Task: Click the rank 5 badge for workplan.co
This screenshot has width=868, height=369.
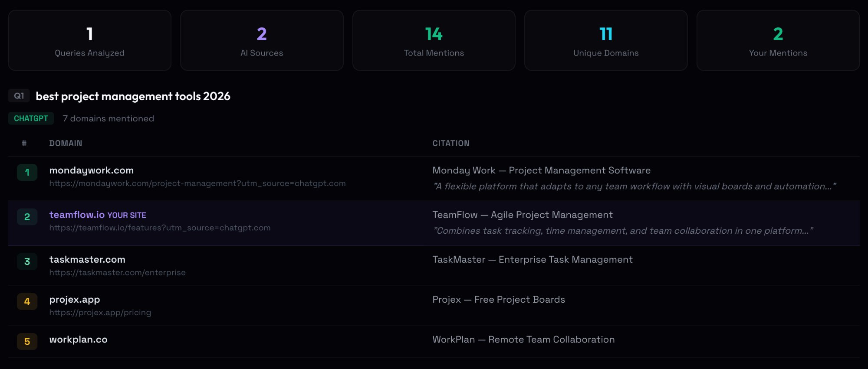Action: (27, 342)
